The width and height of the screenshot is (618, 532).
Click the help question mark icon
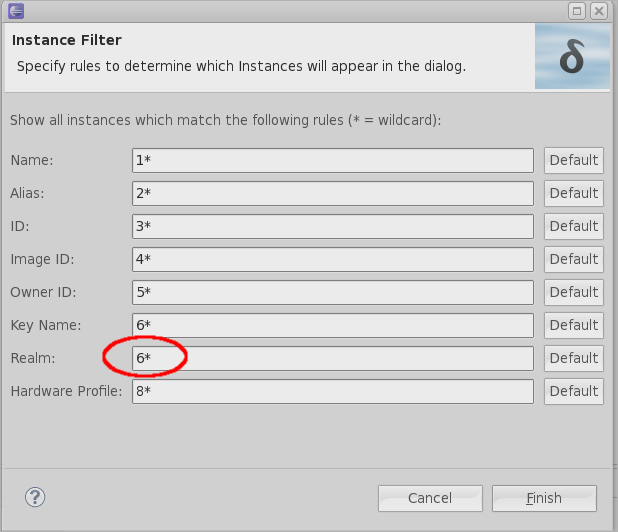click(x=35, y=497)
